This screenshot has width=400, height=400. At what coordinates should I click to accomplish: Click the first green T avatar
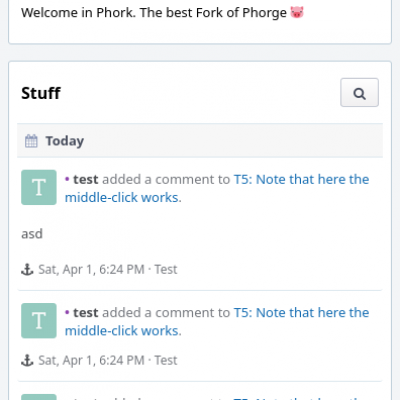tap(39, 187)
